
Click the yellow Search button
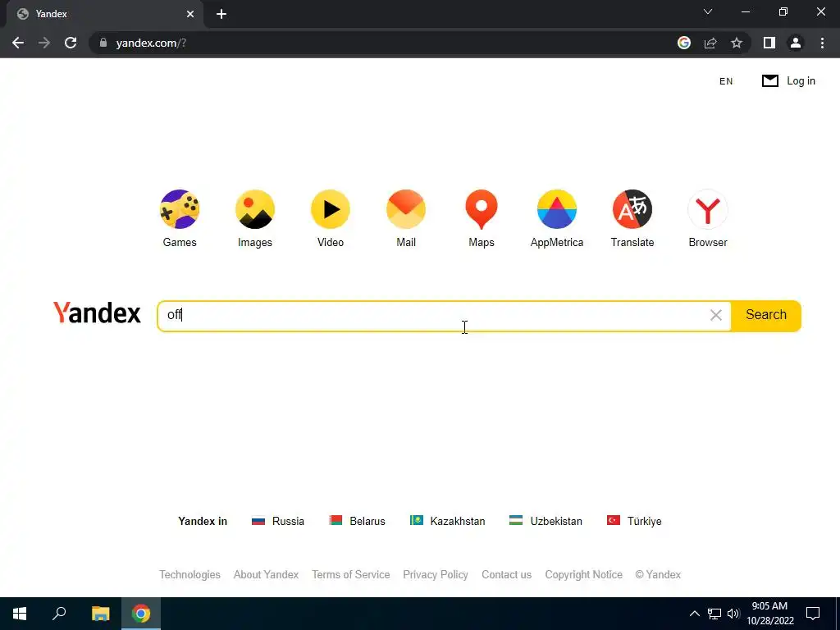(x=766, y=316)
